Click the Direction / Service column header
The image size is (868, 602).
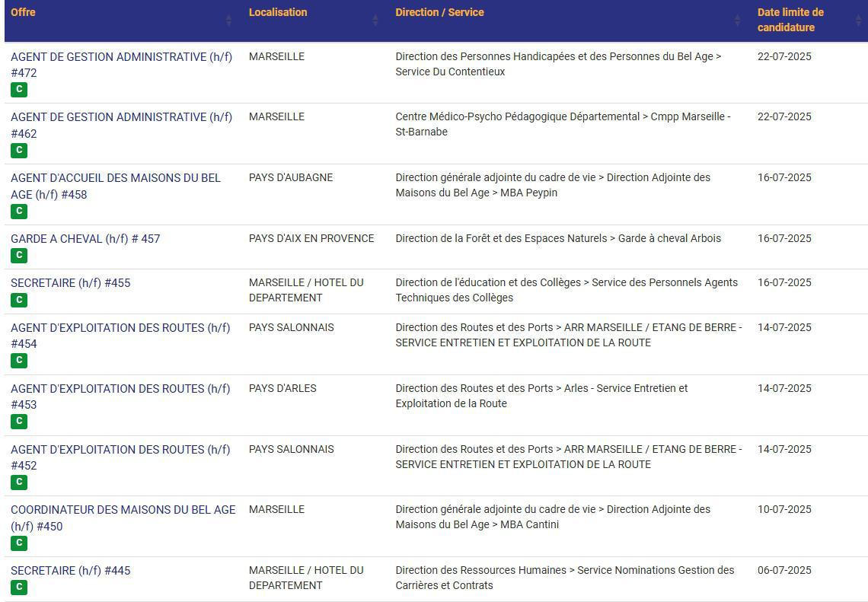439,12
